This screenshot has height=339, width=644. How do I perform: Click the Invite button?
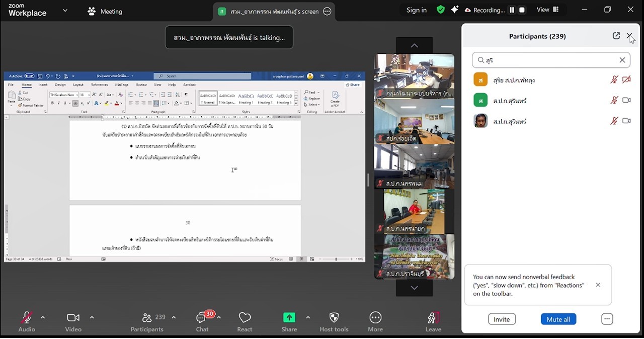point(501,319)
